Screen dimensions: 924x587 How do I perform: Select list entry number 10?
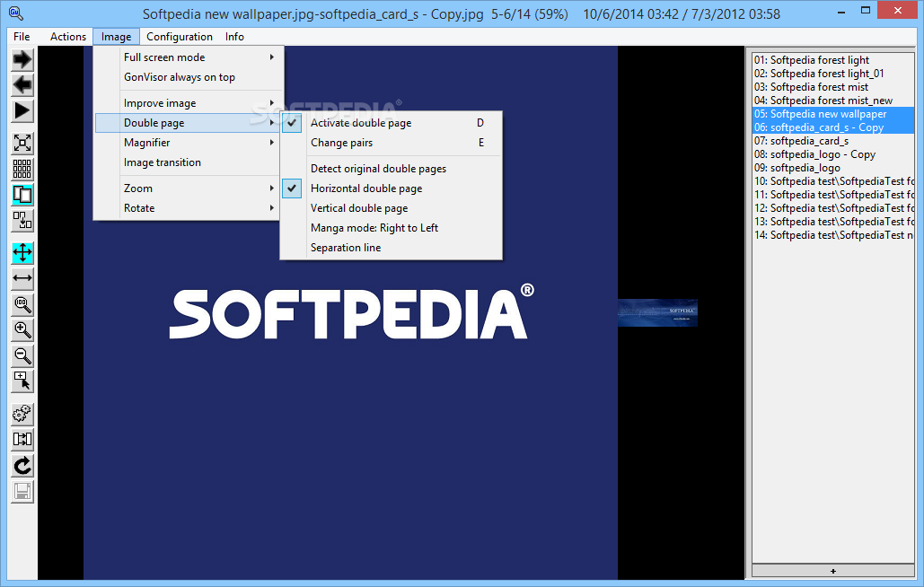pos(833,181)
